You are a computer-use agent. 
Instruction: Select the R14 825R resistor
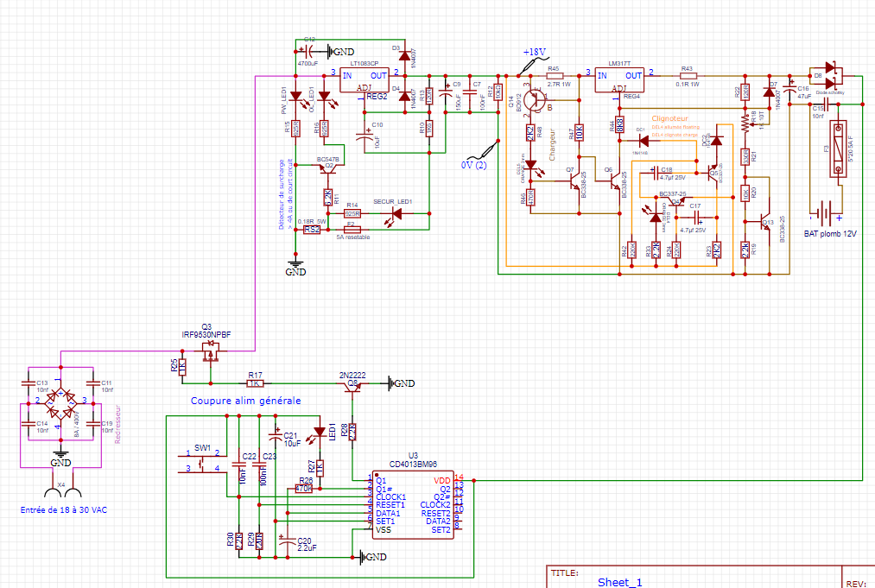(352, 213)
